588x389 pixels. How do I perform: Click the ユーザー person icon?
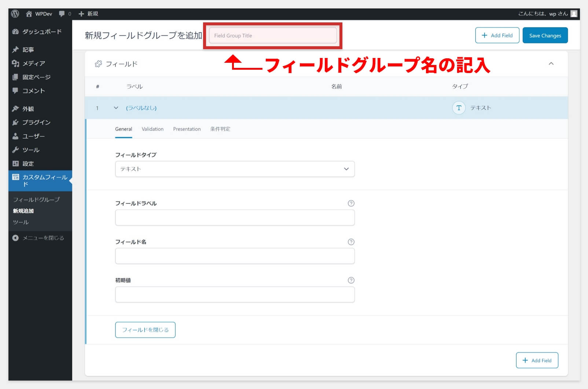pyautogui.click(x=15, y=136)
